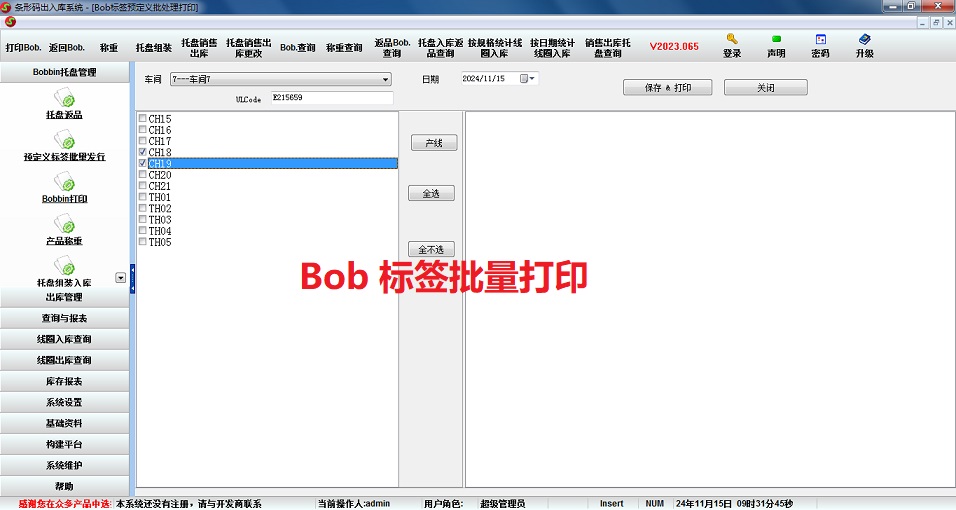Open the 产品称重 sidebar icon

coord(64,225)
